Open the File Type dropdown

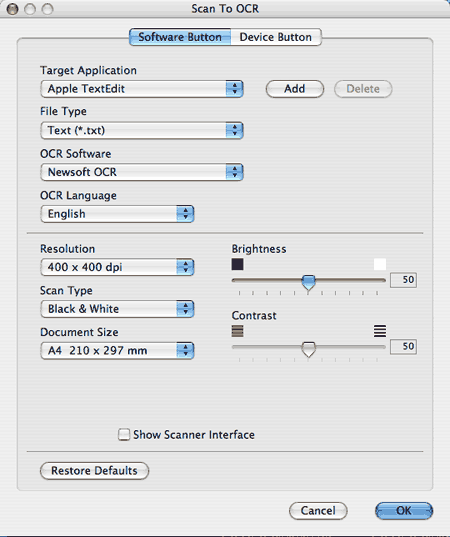142,130
